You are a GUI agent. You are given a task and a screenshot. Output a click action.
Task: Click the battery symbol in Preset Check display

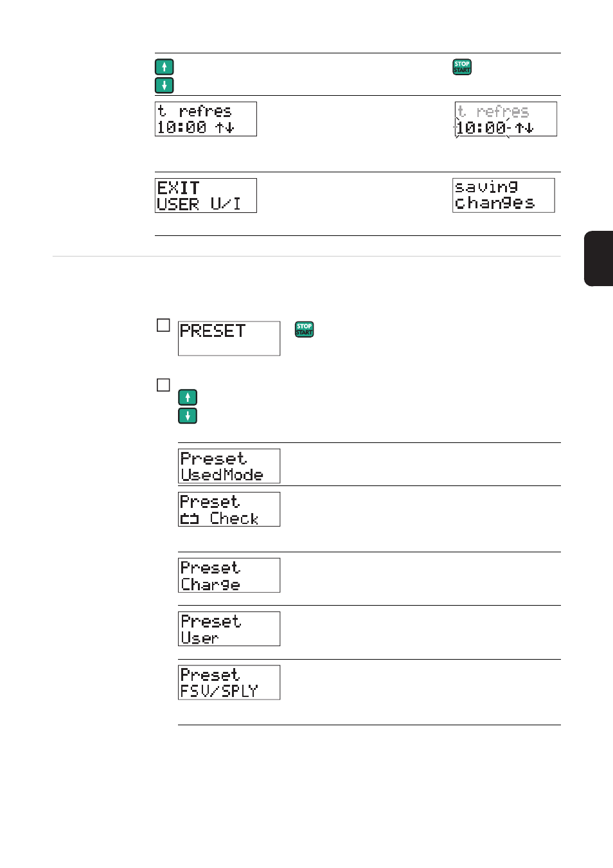point(190,519)
